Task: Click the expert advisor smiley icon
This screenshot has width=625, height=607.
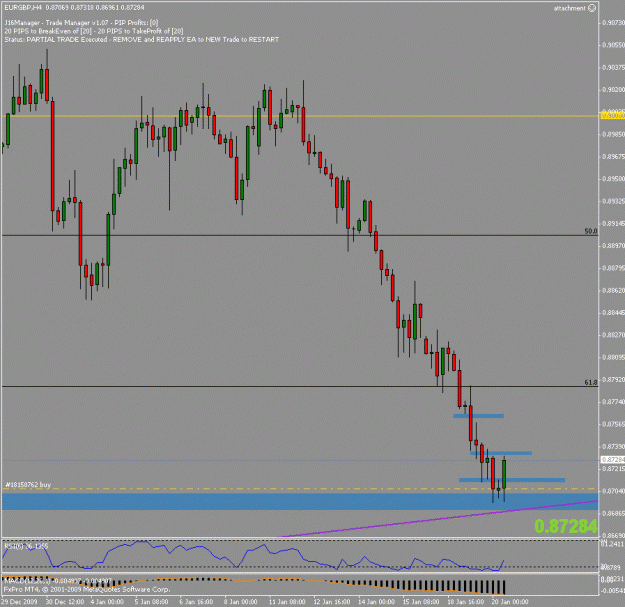Action: [x=592, y=8]
